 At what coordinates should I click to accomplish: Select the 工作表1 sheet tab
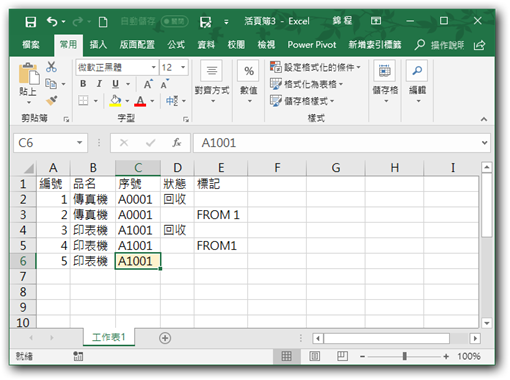109,337
